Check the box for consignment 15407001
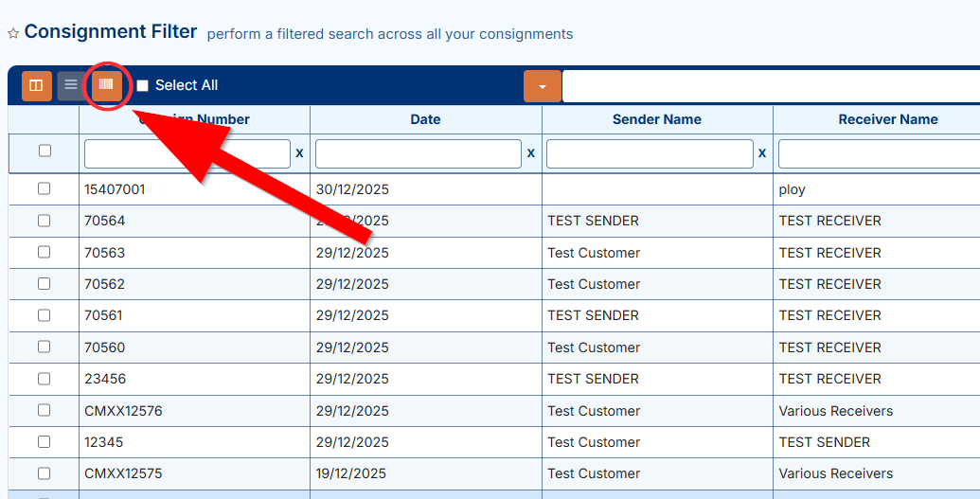980x499 pixels. click(x=44, y=188)
